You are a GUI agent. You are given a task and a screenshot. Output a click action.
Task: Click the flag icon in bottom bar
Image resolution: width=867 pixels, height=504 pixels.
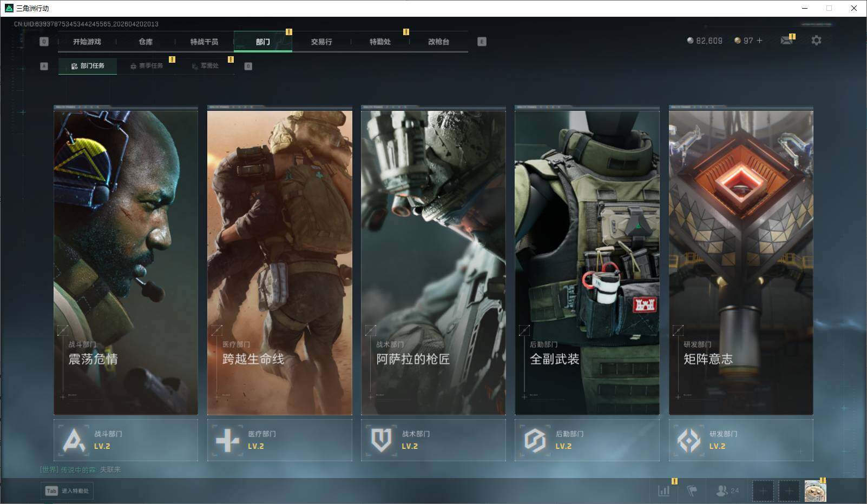click(692, 490)
